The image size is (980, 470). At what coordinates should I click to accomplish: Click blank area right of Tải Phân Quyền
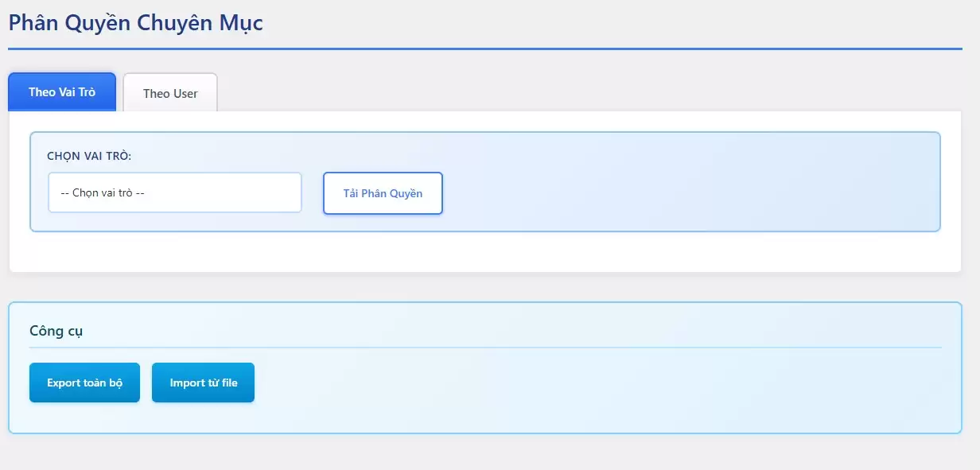[x=676, y=193]
